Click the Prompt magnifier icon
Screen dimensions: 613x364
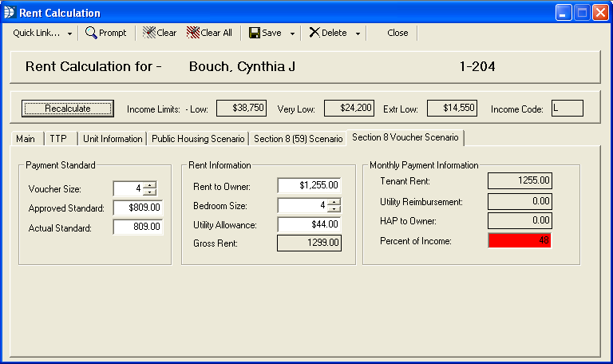[x=92, y=33]
